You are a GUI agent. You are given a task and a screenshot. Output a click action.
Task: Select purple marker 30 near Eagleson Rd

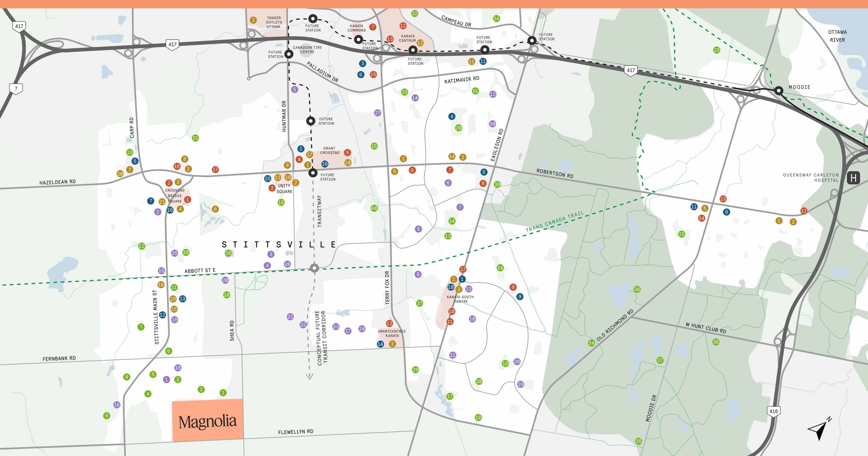[x=492, y=124]
